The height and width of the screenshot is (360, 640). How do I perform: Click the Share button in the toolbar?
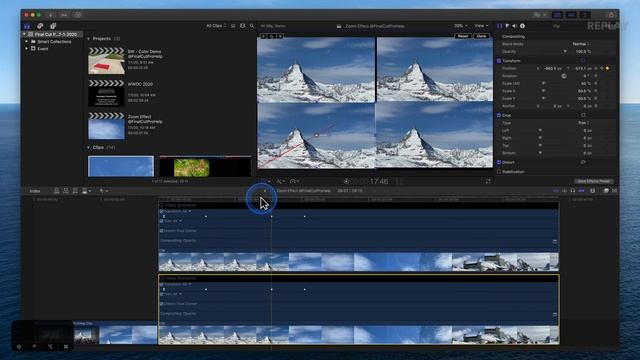pyautogui.click(x=611, y=15)
